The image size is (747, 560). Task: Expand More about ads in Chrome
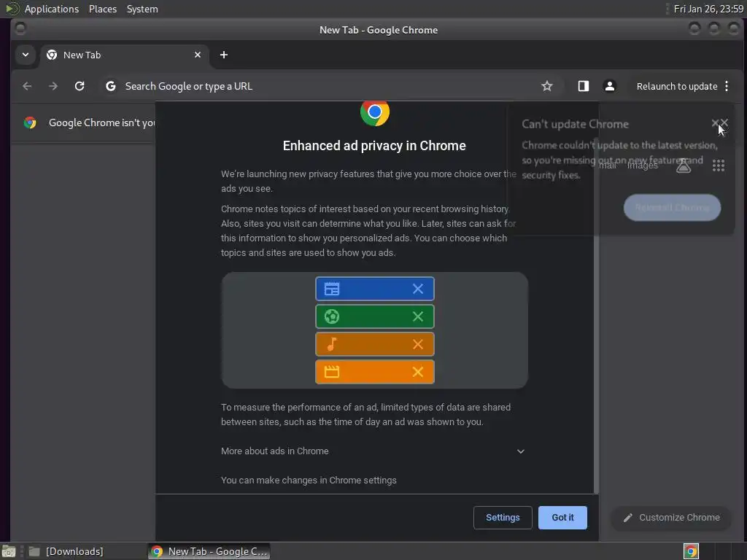coord(374,451)
